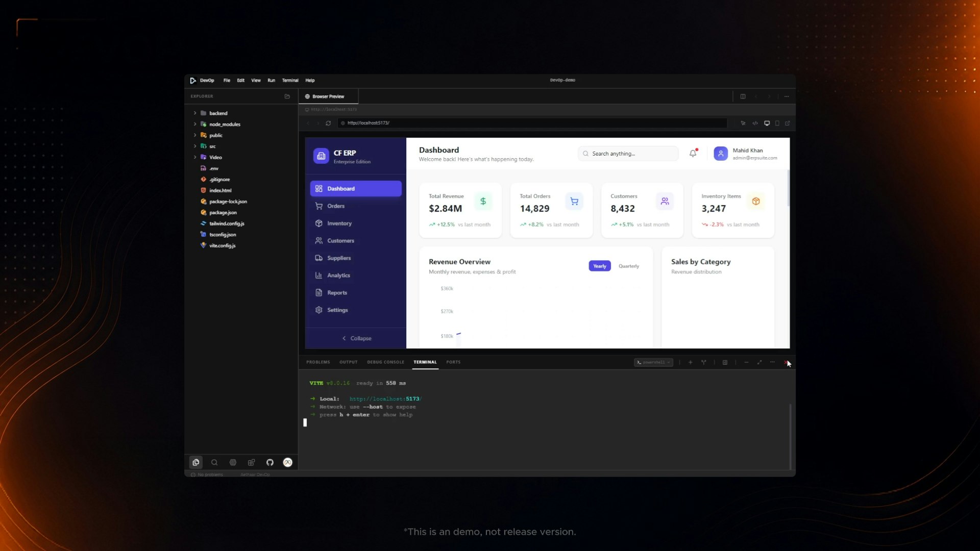Open preview in external browser
The height and width of the screenshot is (551, 980).
[788, 123]
